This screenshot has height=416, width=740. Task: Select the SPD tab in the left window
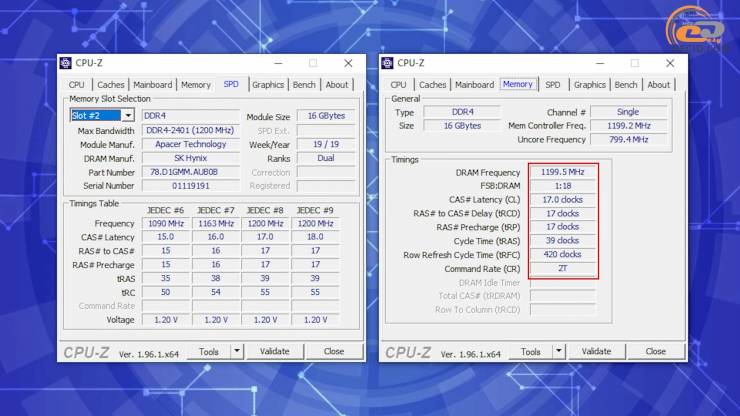point(231,84)
